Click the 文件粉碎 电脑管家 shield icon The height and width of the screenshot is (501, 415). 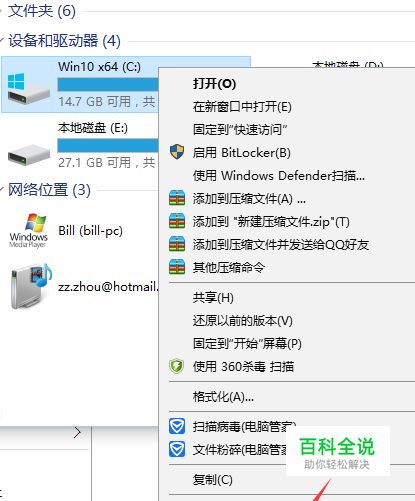[x=177, y=449]
